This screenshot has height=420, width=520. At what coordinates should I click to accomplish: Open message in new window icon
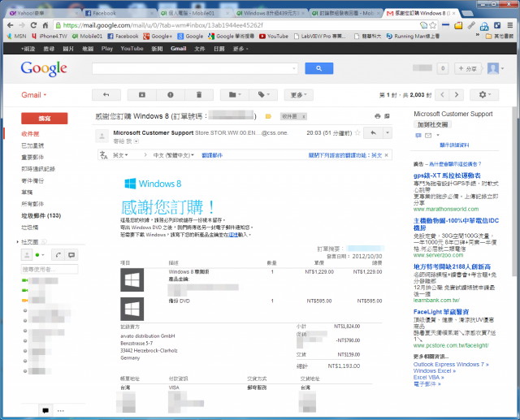(387, 116)
